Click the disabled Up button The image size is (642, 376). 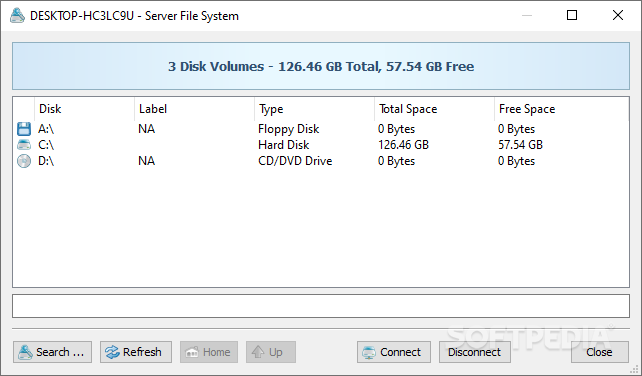pos(271,352)
